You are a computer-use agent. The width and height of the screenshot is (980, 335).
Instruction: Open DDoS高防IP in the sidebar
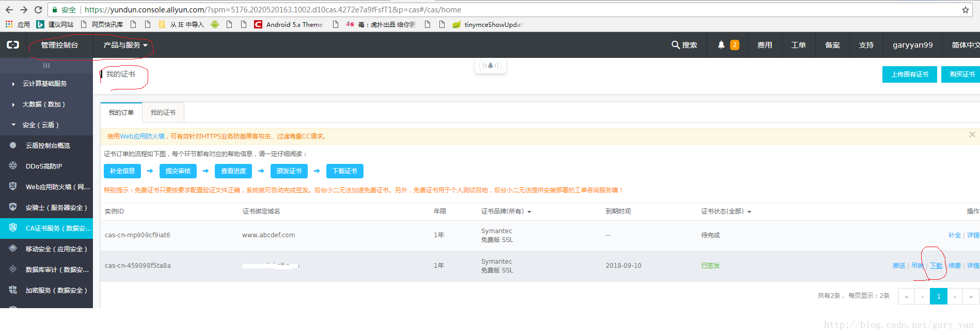click(x=46, y=166)
